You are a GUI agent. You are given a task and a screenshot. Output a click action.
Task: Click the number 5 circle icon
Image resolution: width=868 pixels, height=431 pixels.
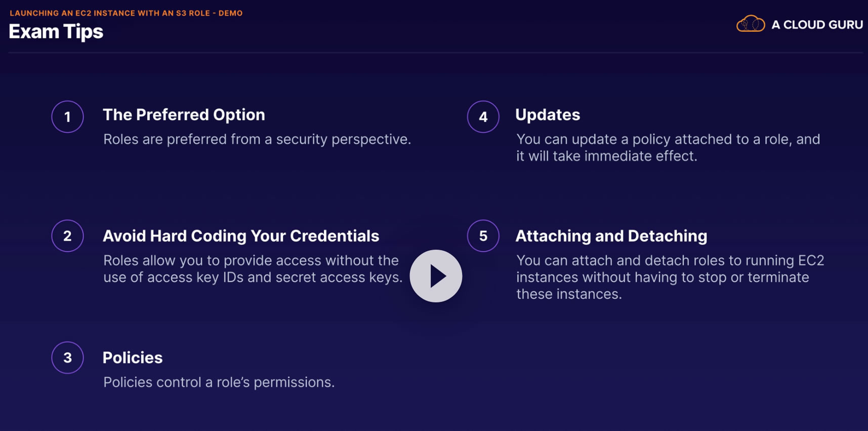coord(483,236)
